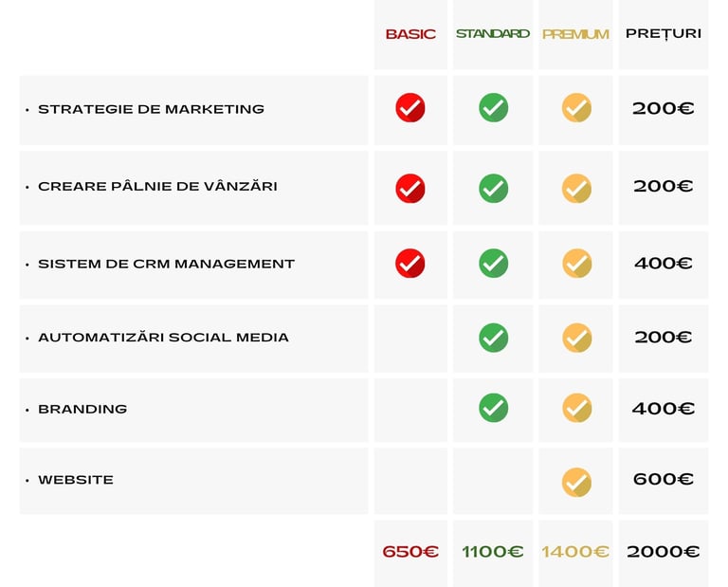Click green checkmark in Branding row

pyautogui.click(x=493, y=408)
